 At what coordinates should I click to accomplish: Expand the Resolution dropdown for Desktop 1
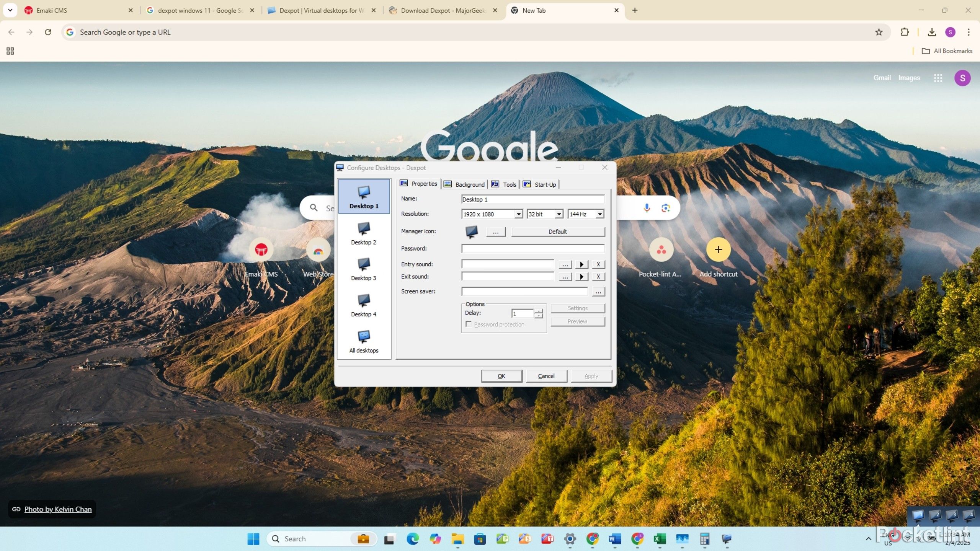[518, 213]
